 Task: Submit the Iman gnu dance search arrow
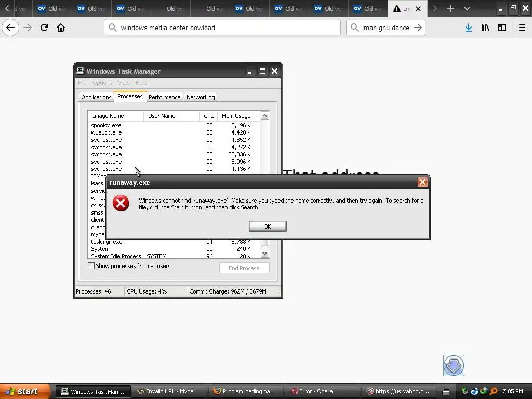click(x=418, y=28)
